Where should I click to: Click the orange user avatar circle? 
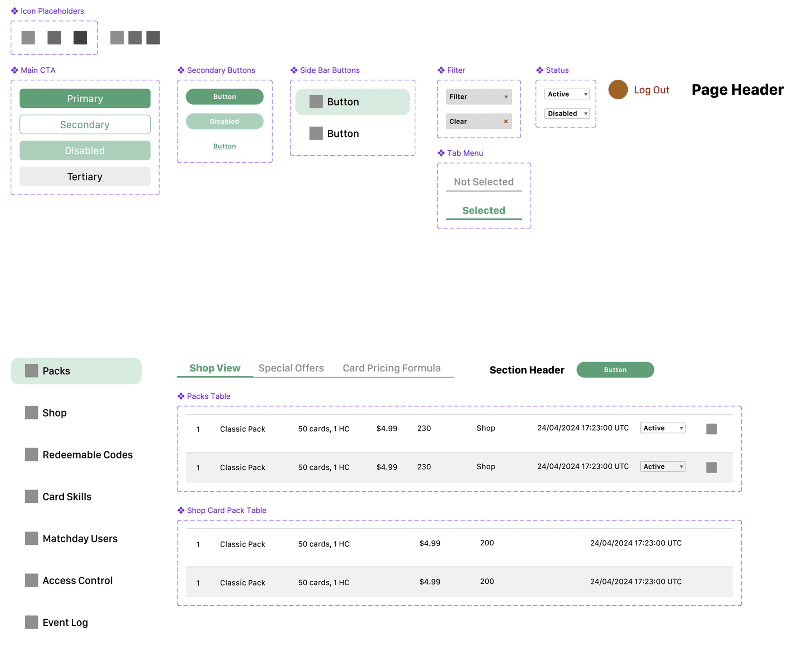[x=618, y=90]
